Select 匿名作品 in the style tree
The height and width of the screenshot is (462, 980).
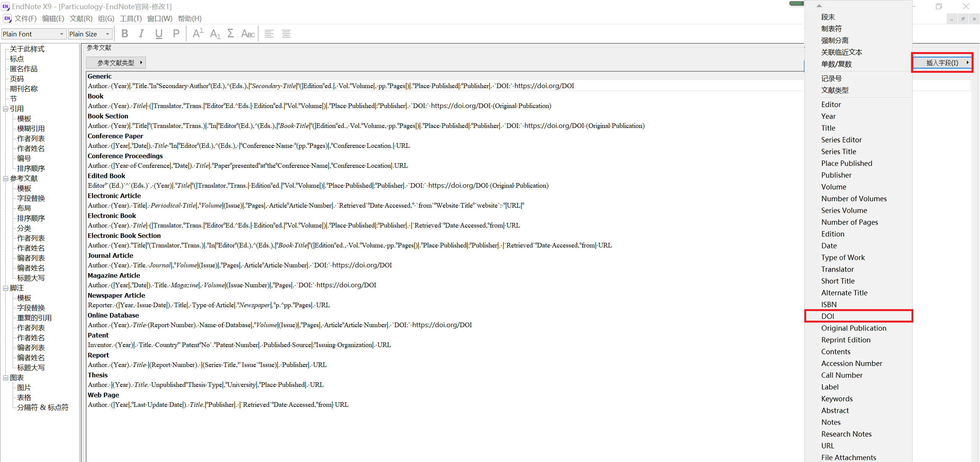pos(24,69)
